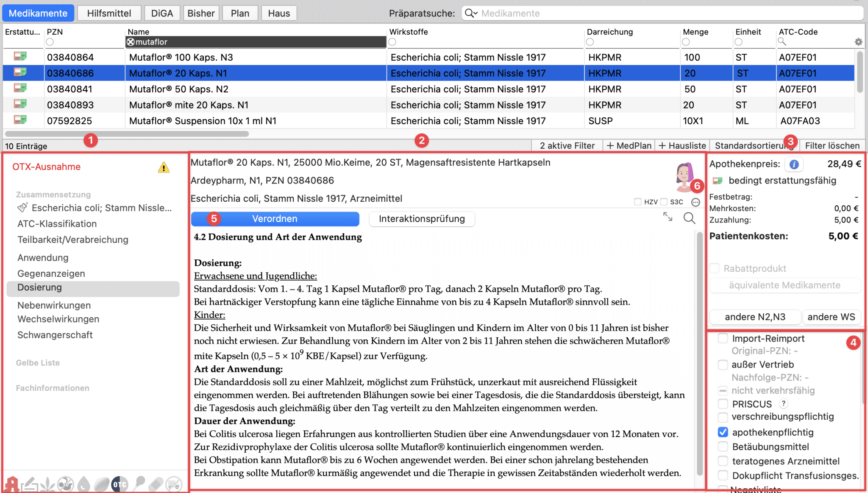Click the '+ Hausliste' button
Viewport: 868px width, 493px height.
682,145
